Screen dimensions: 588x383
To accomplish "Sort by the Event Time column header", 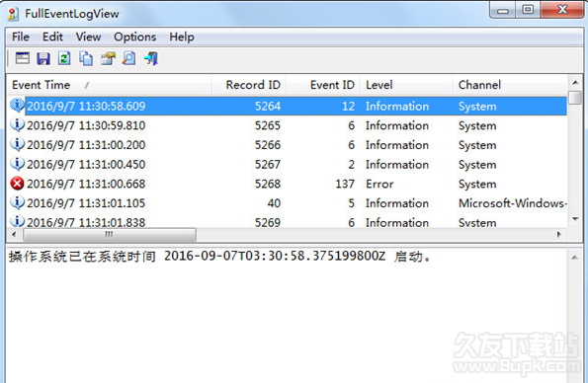I will pyautogui.click(x=109, y=85).
